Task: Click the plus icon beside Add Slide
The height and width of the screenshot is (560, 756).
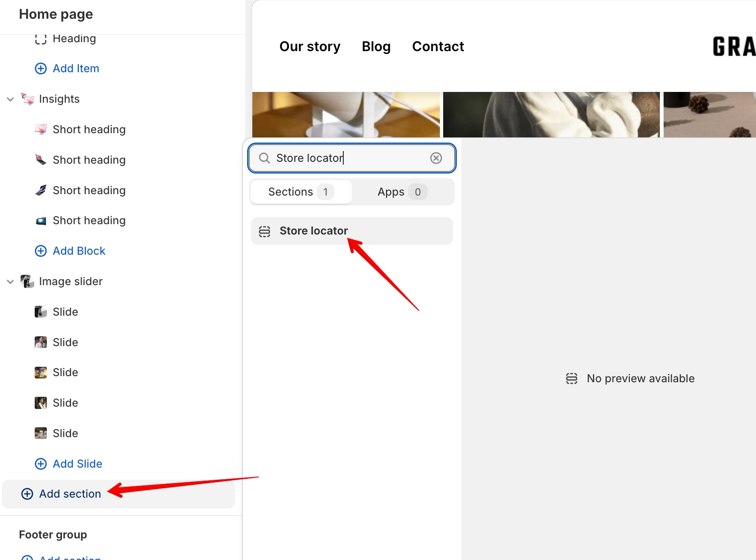Action: click(41, 464)
